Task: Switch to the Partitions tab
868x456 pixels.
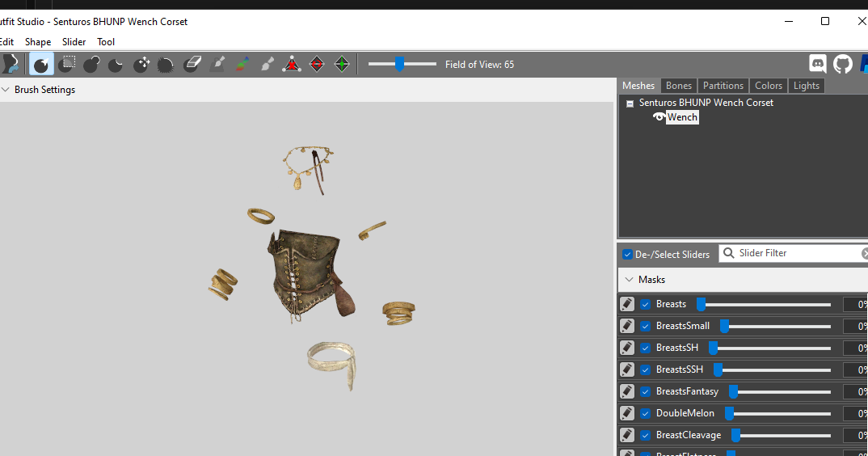Action: pyautogui.click(x=723, y=86)
